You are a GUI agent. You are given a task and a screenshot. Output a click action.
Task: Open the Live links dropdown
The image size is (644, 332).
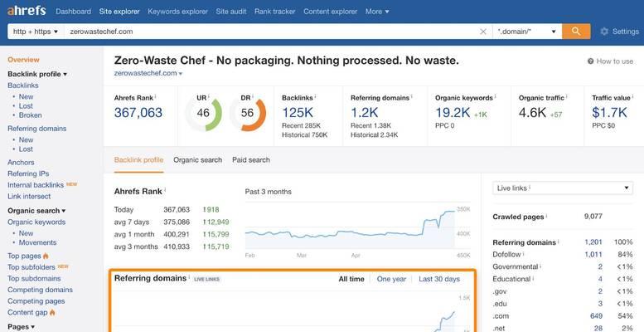pos(563,188)
